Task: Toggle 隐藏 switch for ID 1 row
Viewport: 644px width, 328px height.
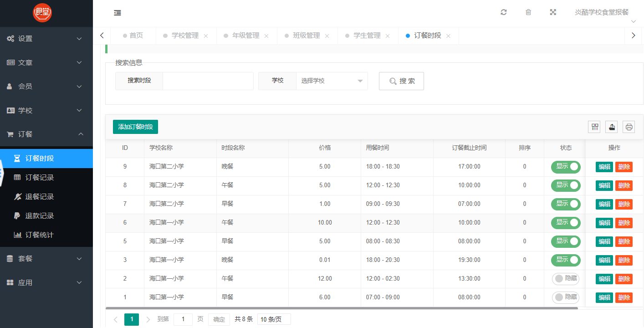Action: pos(566,297)
